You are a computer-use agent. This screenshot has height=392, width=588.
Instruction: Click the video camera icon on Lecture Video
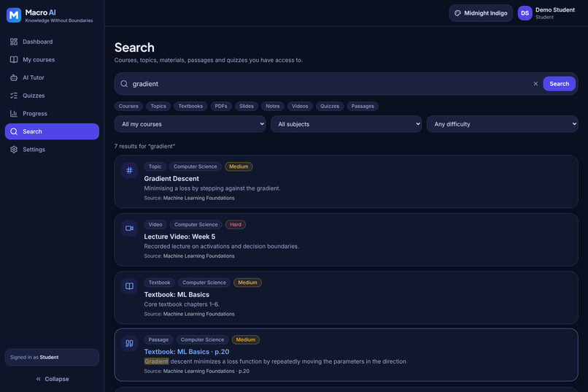click(129, 228)
